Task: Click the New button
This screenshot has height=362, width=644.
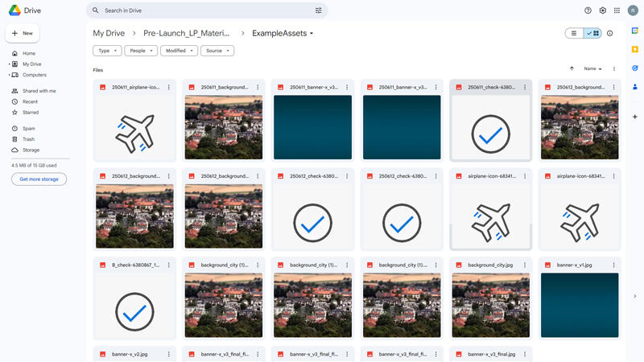Action: (23, 33)
